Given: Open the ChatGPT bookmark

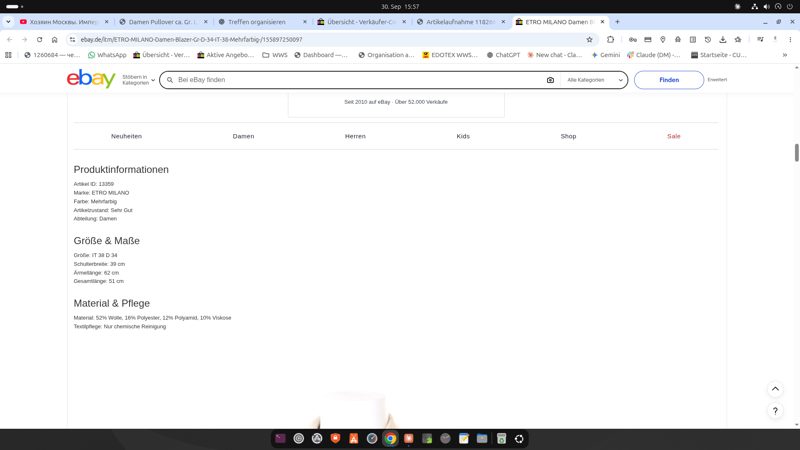Looking at the screenshot, I should point(503,55).
